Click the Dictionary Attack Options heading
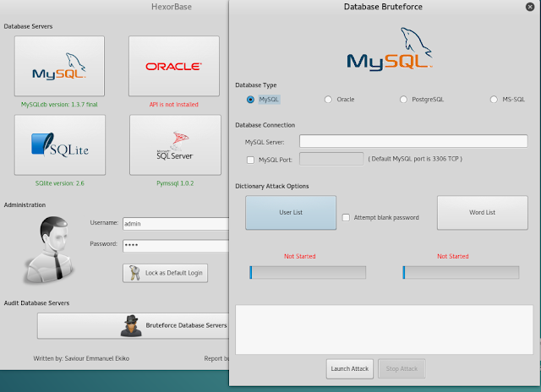The image size is (541, 392). point(272,186)
